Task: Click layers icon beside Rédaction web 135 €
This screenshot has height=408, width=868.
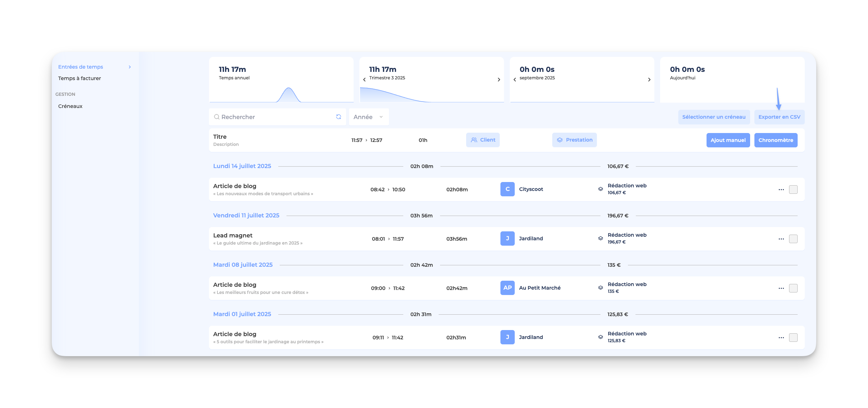Action: pyautogui.click(x=600, y=288)
